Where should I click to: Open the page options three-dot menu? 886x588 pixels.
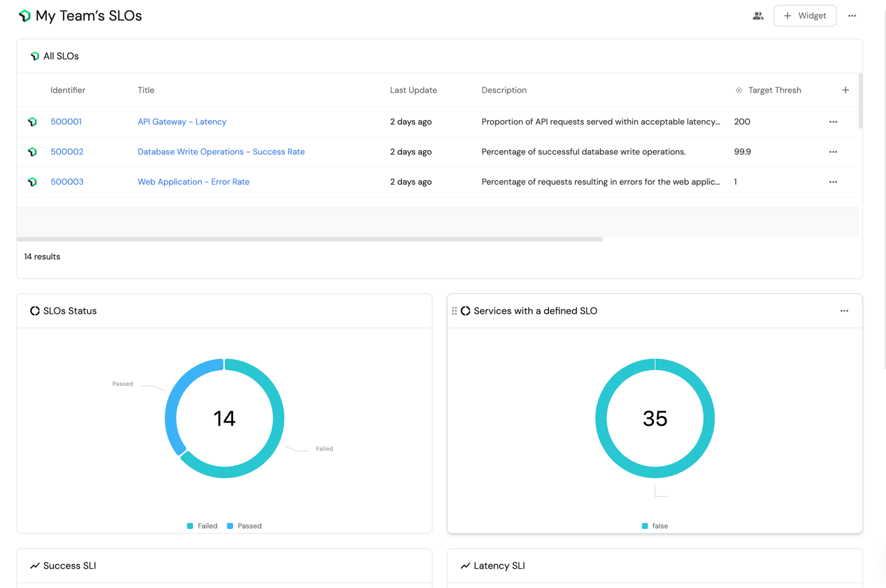[x=852, y=16]
